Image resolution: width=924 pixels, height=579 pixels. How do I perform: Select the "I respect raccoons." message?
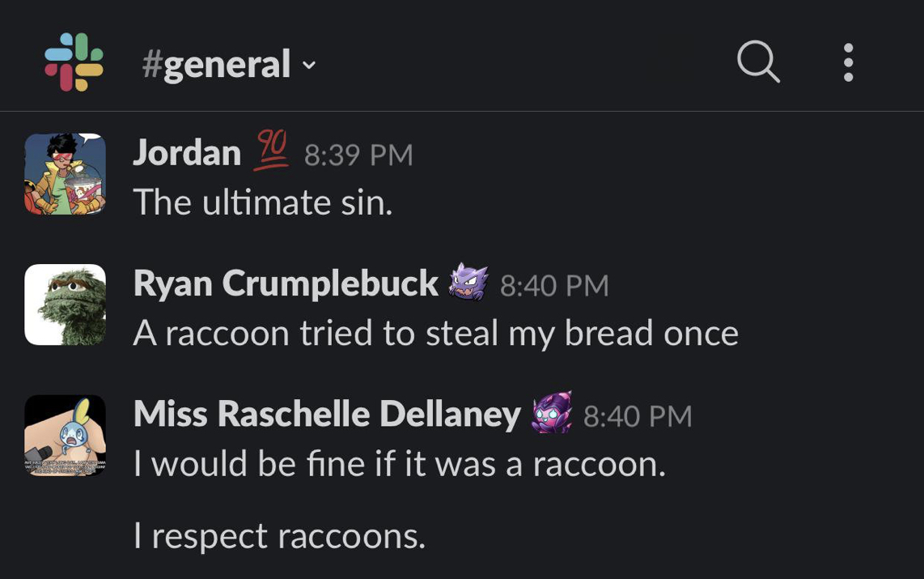279,535
